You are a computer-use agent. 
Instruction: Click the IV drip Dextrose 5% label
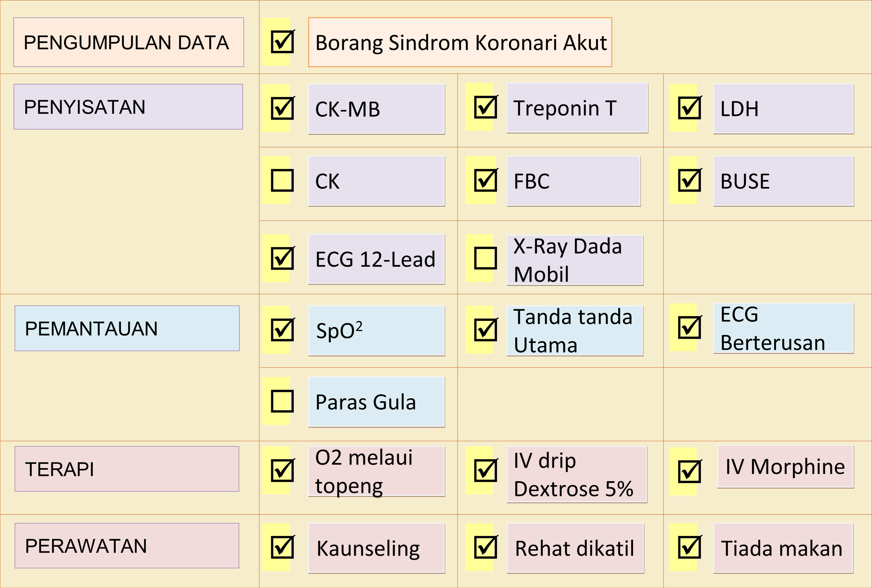pyautogui.click(x=577, y=474)
